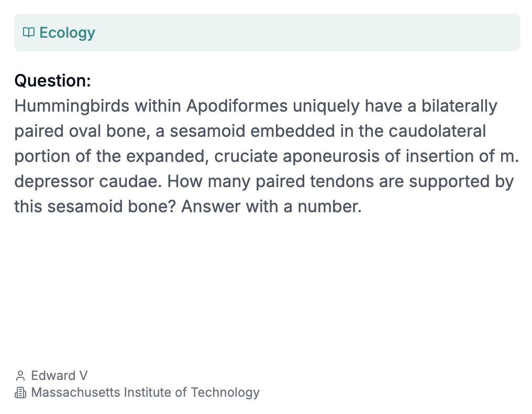Click the bold "Question:" heading
Image resolution: width=532 pixels, height=414 pixels.
tap(52, 81)
